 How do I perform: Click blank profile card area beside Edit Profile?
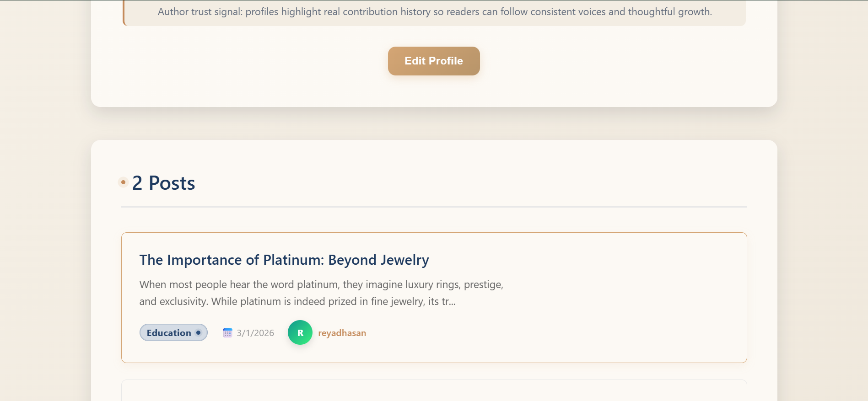[x=618, y=64]
